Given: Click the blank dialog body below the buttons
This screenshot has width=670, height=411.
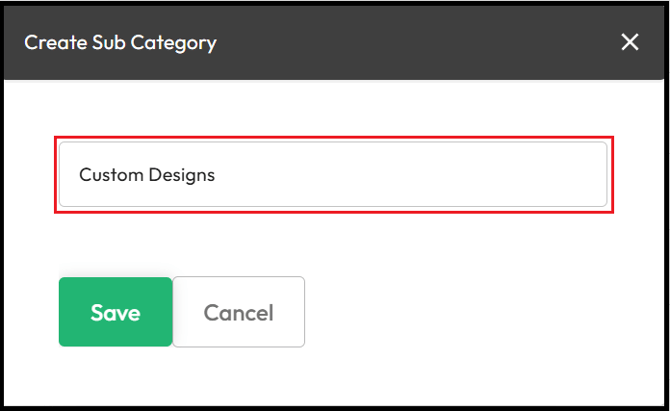Looking at the screenshot, I should pyautogui.click(x=333, y=376).
